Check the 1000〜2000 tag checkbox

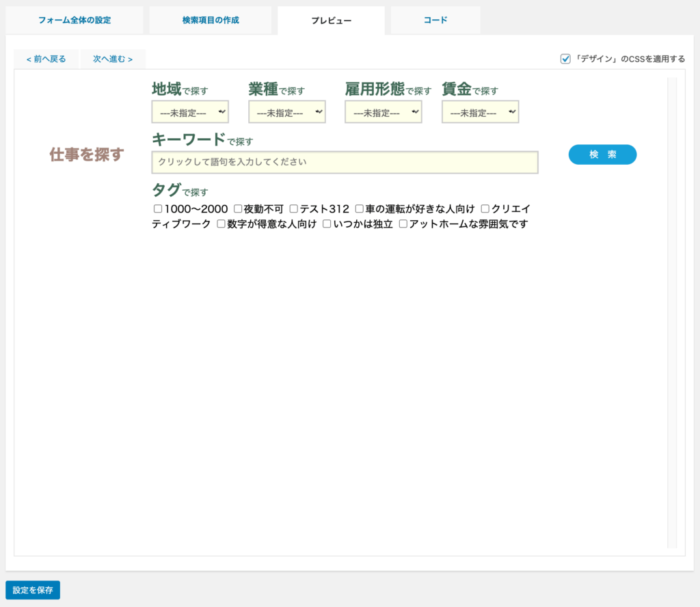click(x=158, y=209)
